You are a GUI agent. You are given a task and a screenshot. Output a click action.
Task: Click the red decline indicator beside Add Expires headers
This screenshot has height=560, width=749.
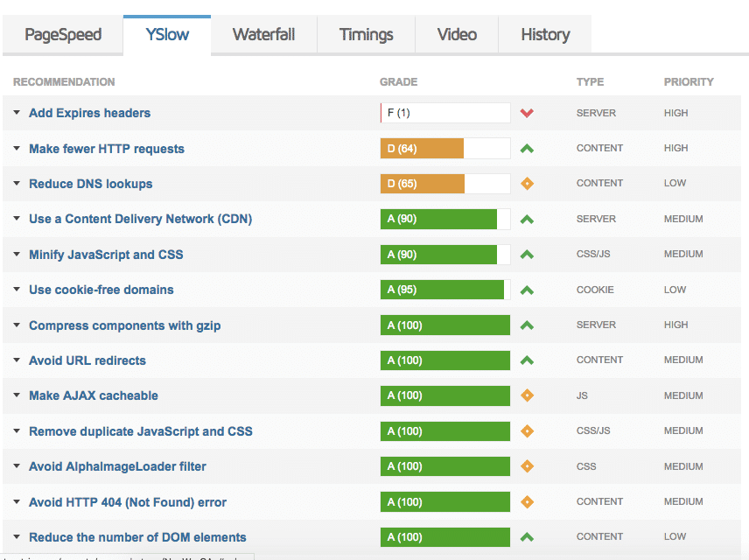point(526,113)
